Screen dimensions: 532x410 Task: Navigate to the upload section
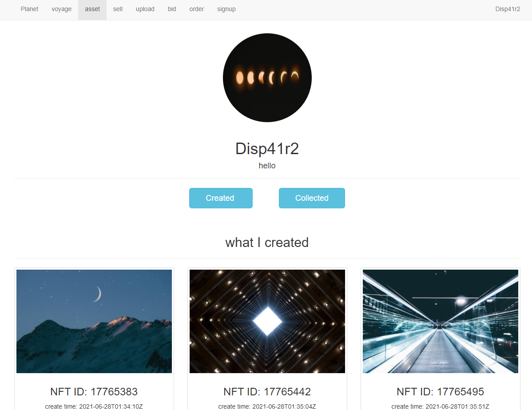point(145,9)
